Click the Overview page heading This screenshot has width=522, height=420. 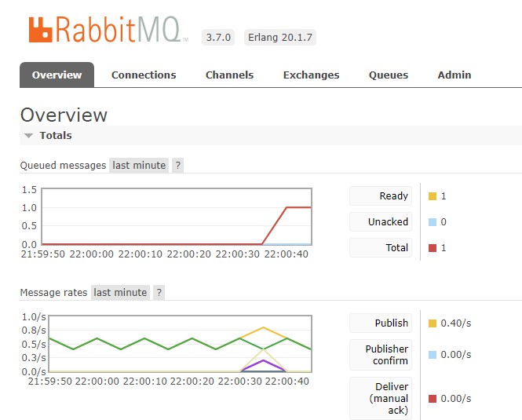tap(64, 115)
